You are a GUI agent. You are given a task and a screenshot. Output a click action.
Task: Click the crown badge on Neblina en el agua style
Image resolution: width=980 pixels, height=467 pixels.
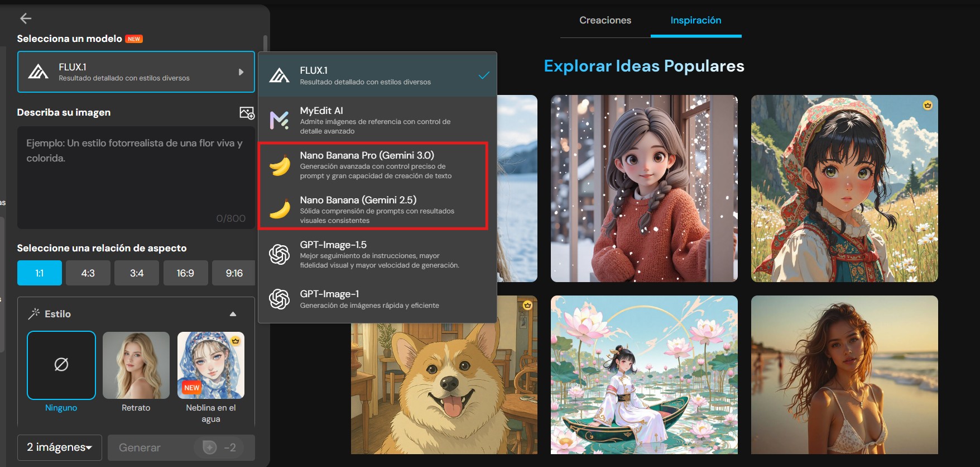coord(236,341)
